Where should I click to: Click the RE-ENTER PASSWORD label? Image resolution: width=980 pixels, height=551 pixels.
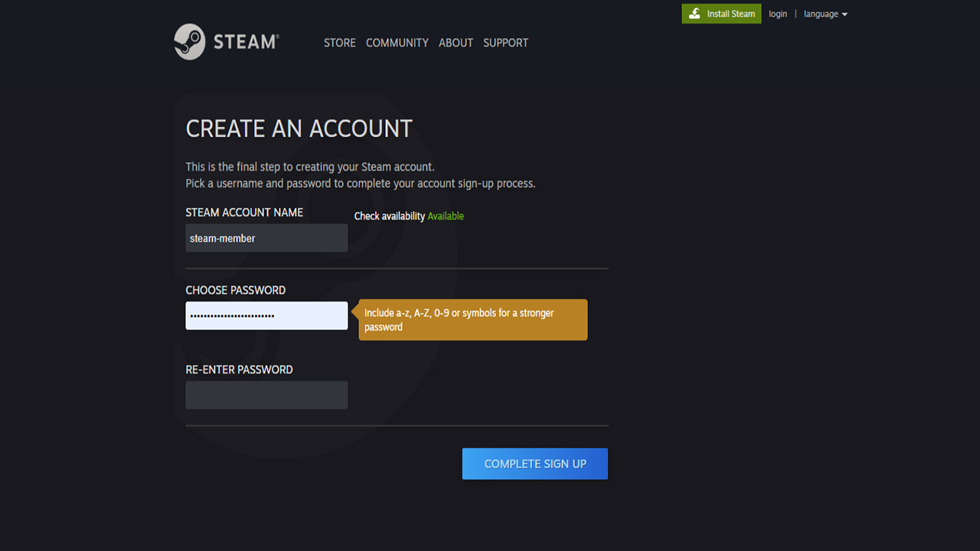[239, 370]
